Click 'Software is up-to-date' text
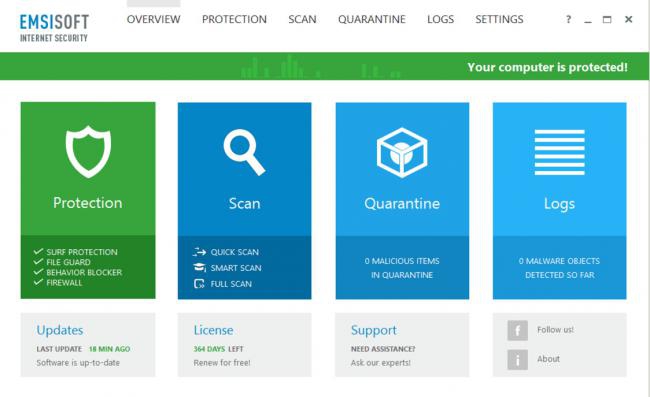 (x=78, y=363)
